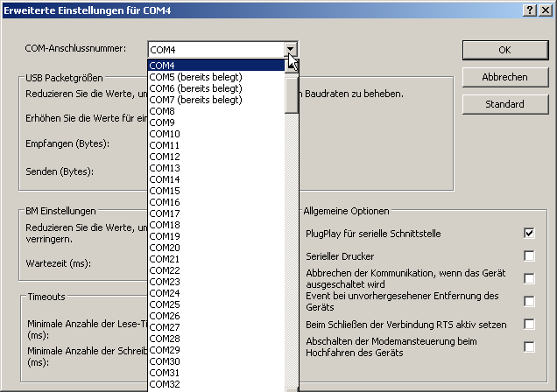Select COM4 in the port list

(216, 66)
